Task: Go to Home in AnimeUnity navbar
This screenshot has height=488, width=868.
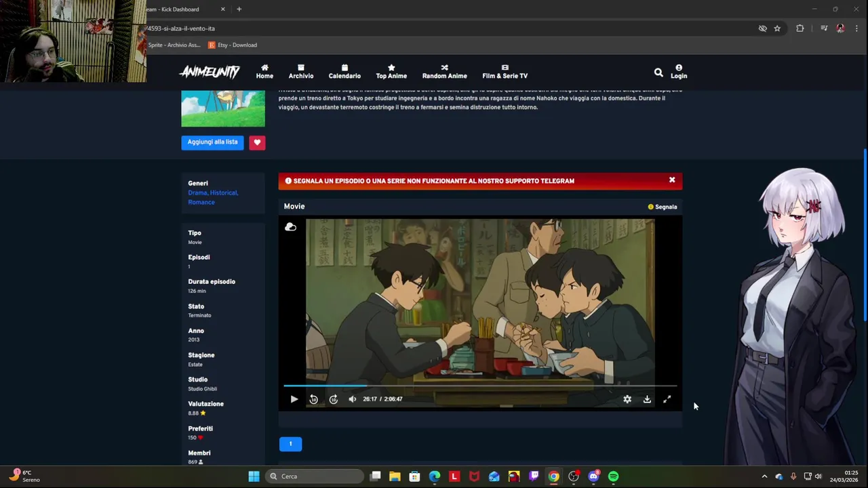Action: point(264,72)
